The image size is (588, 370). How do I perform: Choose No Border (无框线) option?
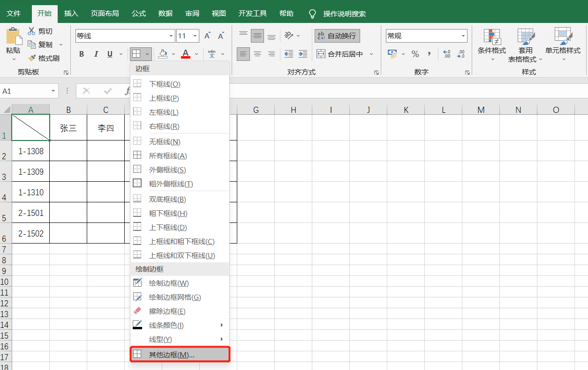click(x=180, y=141)
